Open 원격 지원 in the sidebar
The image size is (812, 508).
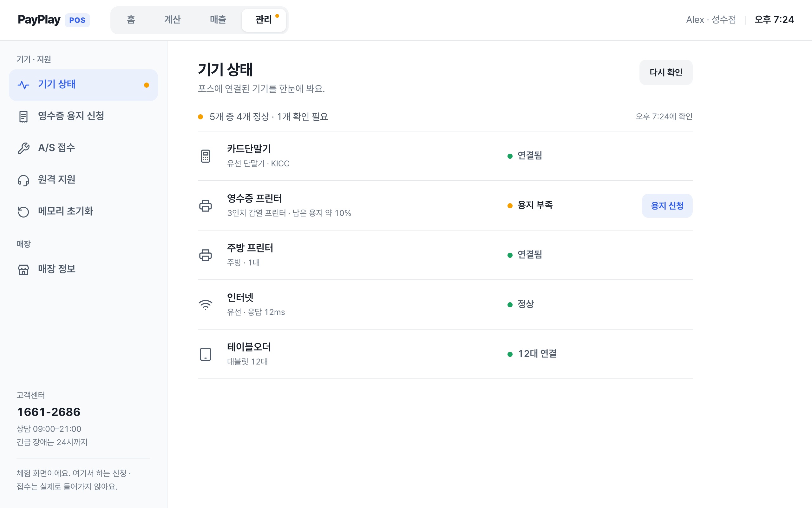coord(83,180)
